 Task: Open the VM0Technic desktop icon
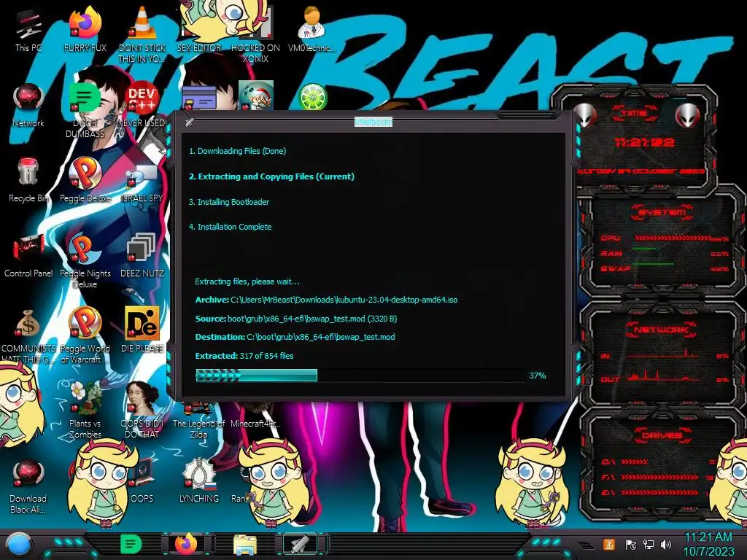[311, 29]
